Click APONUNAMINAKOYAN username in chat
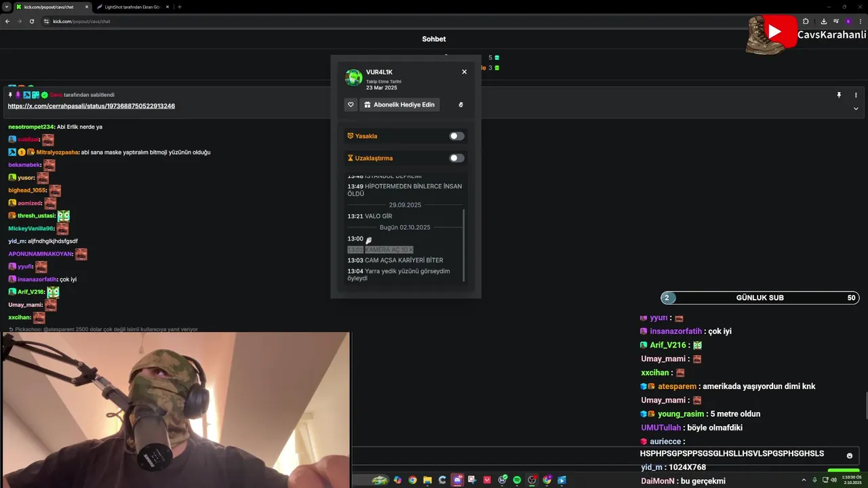Viewport: 868px width, 488px height. coord(40,254)
